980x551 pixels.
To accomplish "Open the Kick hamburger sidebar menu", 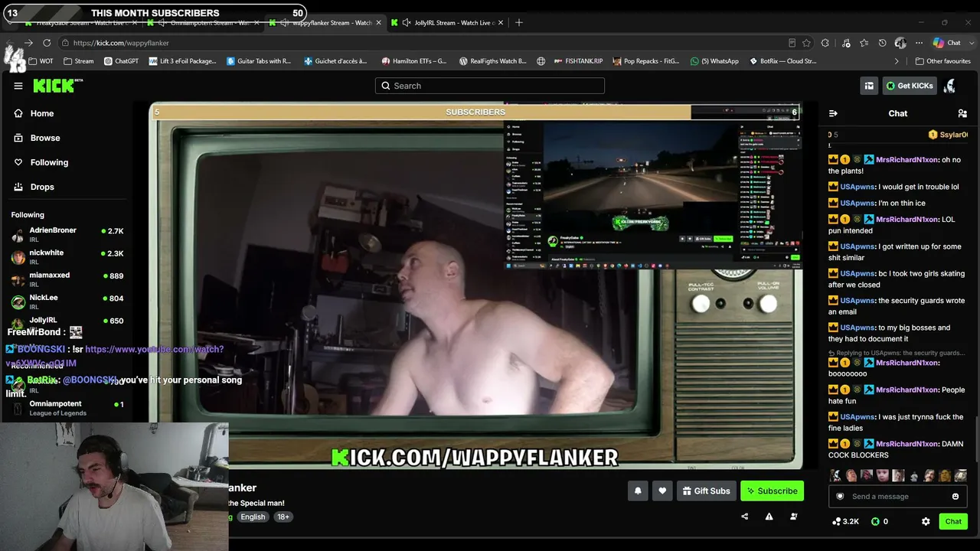I will tap(18, 86).
